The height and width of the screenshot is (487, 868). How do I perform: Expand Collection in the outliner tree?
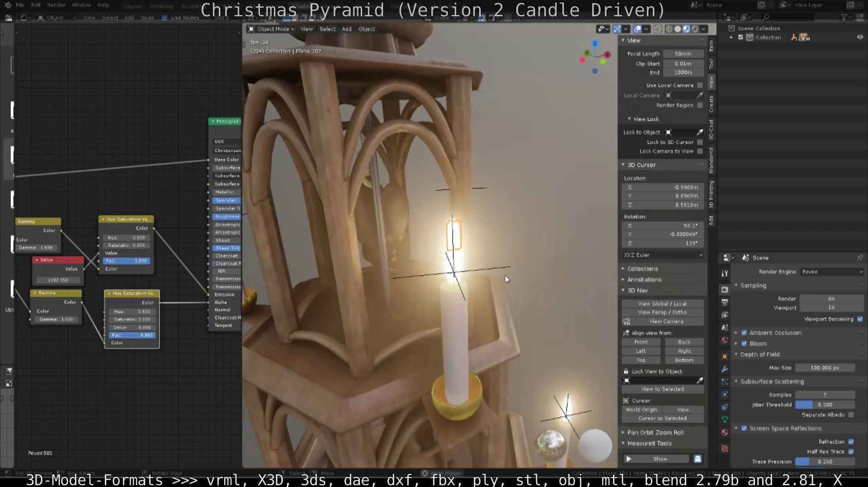pos(731,37)
